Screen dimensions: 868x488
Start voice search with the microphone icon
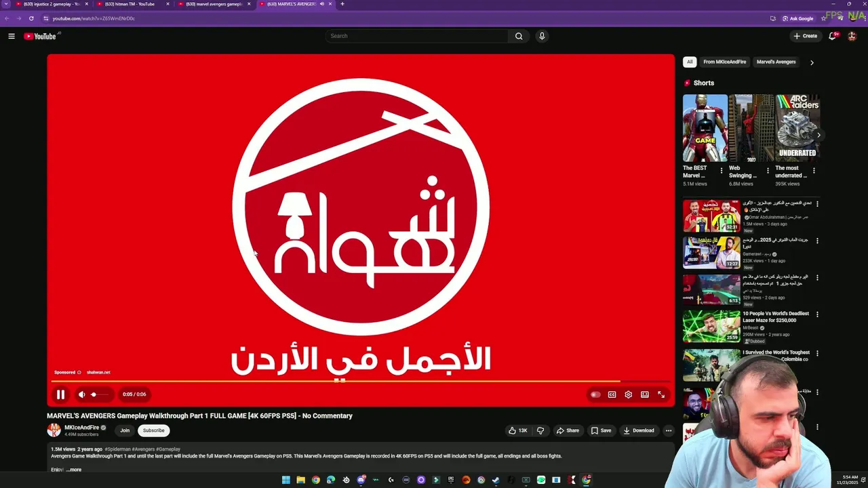[x=542, y=36]
